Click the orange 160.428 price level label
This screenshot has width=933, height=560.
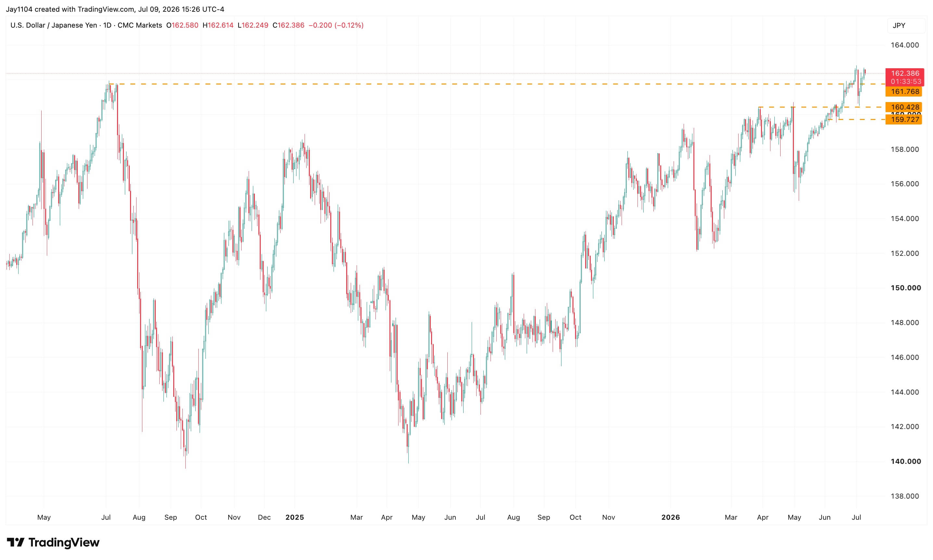tap(903, 107)
